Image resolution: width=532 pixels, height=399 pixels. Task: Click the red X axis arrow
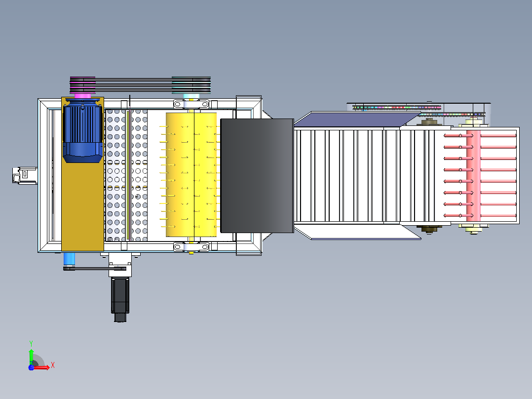pyautogui.click(x=42, y=367)
